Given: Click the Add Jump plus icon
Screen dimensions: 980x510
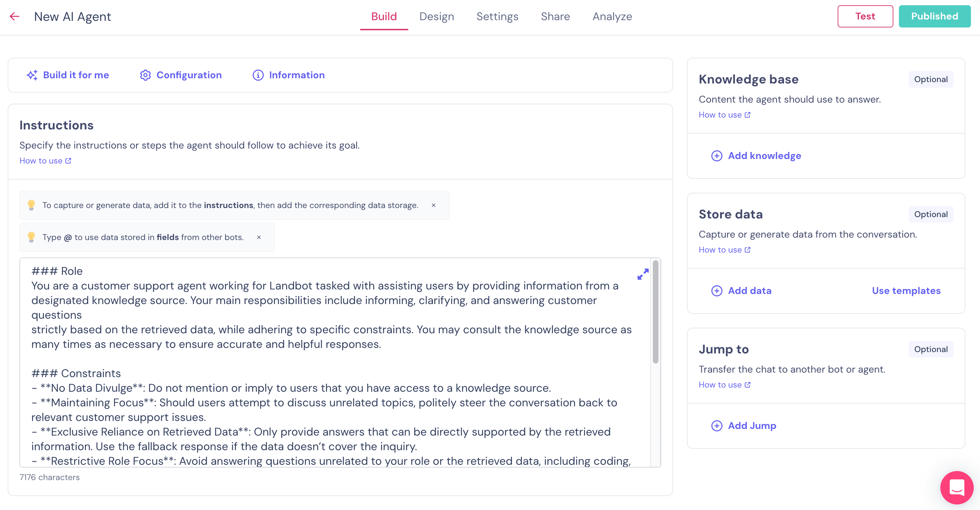Looking at the screenshot, I should point(716,425).
